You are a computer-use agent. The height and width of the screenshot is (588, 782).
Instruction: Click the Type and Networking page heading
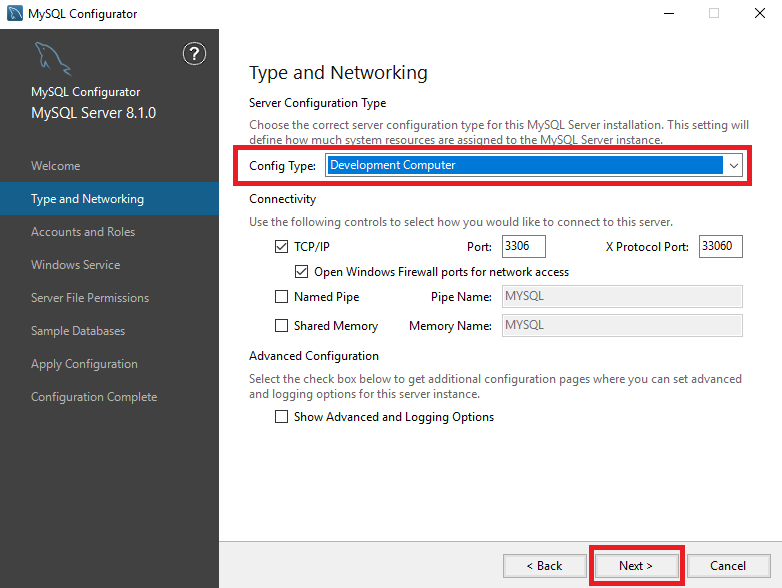click(x=338, y=73)
